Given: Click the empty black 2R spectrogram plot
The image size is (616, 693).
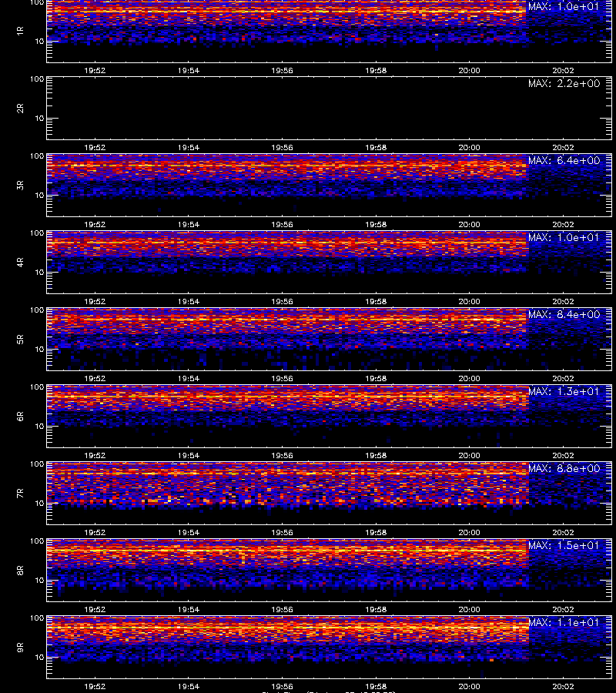Looking at the screenshot, I should click(x=330, y=109).
